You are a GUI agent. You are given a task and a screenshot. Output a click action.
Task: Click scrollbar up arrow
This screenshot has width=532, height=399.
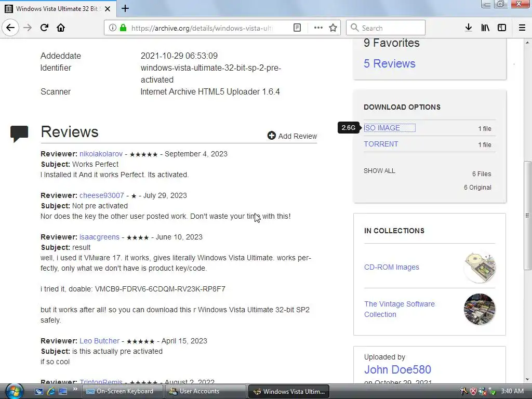coord(527,43)
